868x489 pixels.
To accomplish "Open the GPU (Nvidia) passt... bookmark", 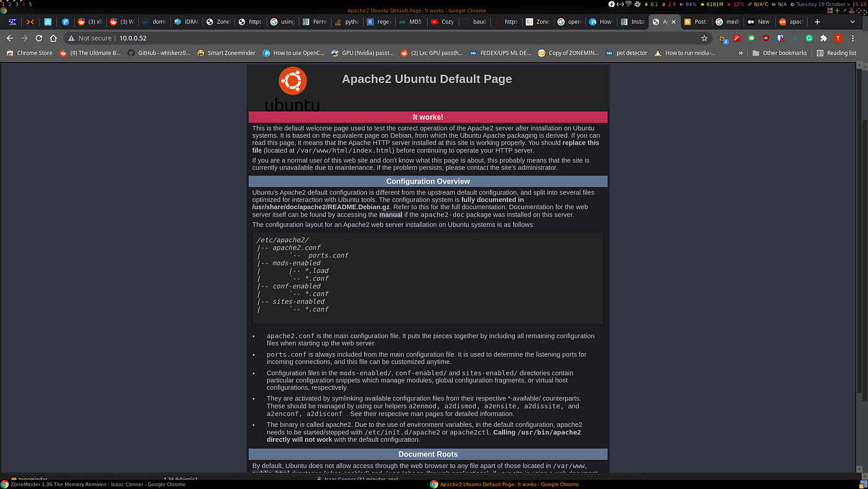I will click(x=363, y=53).
